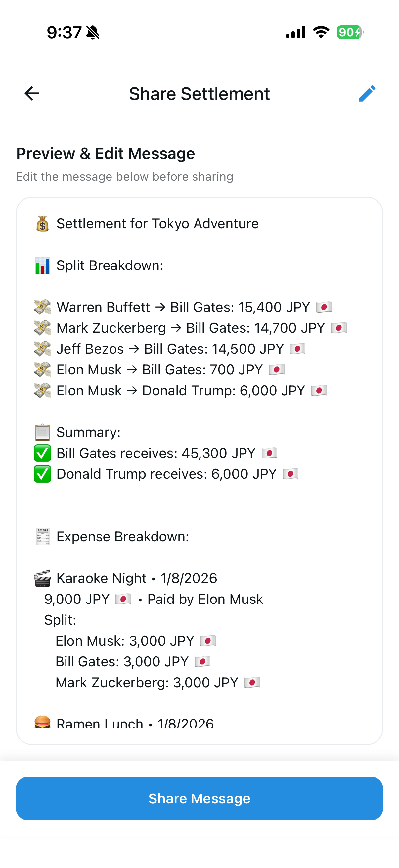Tap the flying money icon on Warren Buffett's line
The image size is (399, 868).
coord(42,307)
